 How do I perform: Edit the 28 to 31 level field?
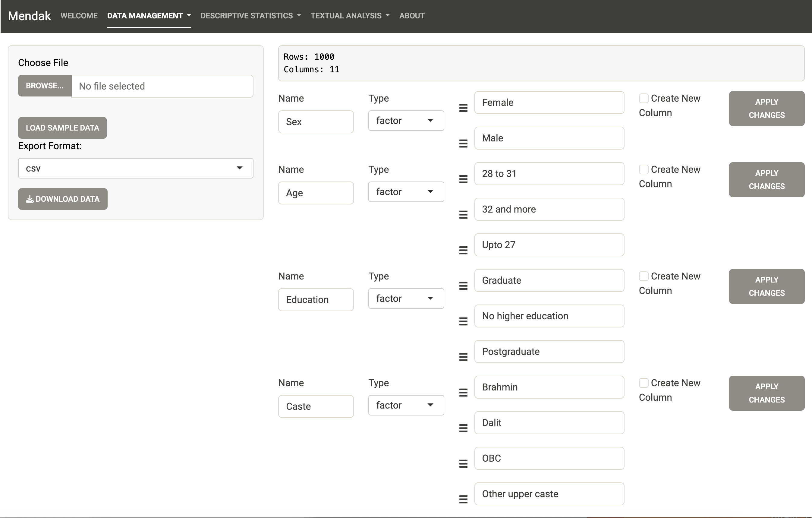[x=549, y=174]
